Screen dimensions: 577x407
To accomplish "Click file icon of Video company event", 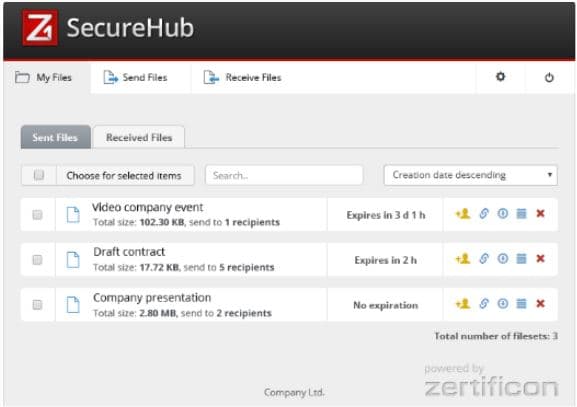I will 73,215.
